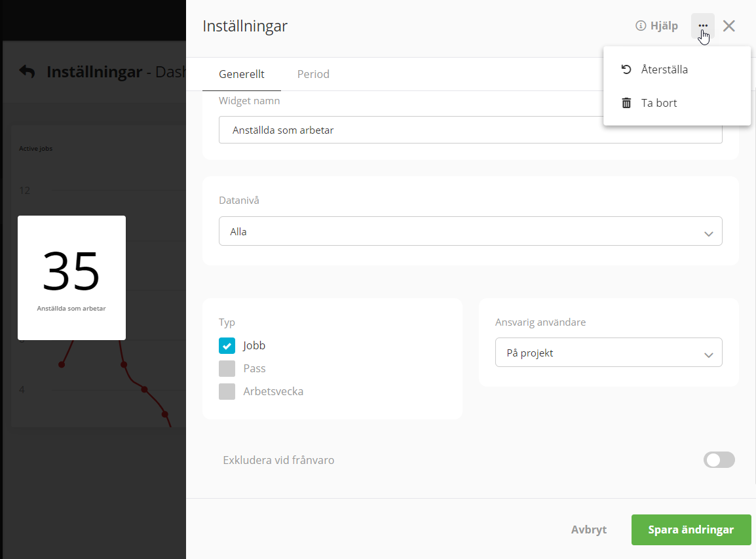Uncheck the Jobb checkbox
756x559 pixels.
coord(227,345)
